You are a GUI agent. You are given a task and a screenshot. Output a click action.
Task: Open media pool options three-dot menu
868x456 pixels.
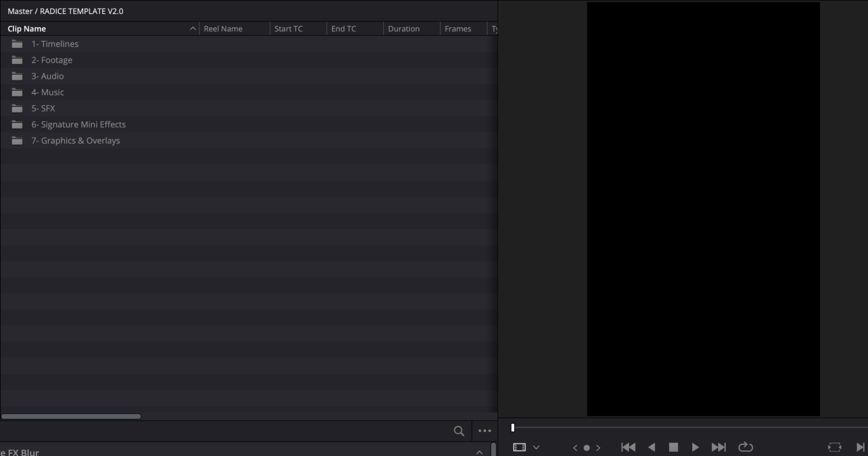[x=485, y=431]
